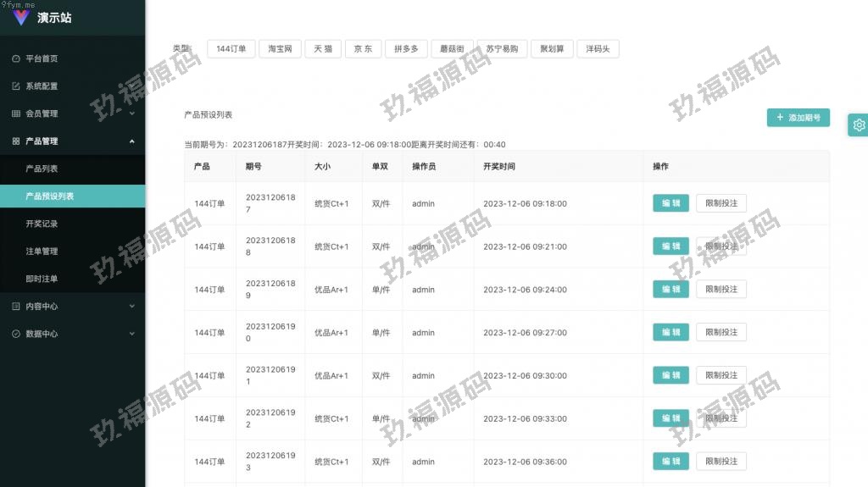Click the 会员管理 table icon
The image size is (868, 487).
tap(16, 113)
